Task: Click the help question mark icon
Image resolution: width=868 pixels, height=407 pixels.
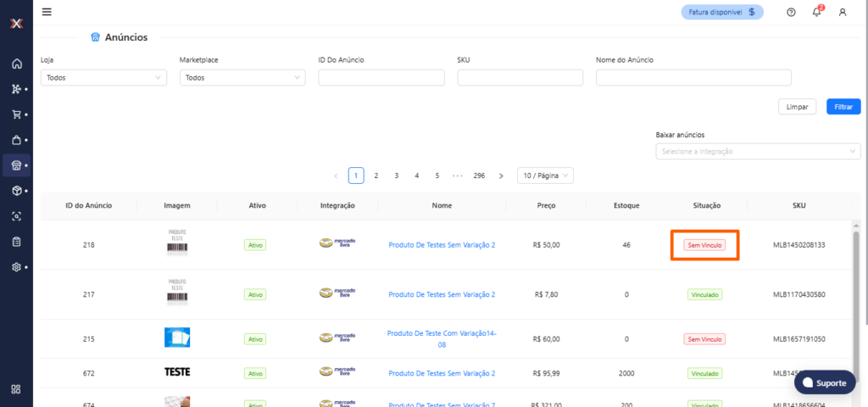Action: [791, 12]
